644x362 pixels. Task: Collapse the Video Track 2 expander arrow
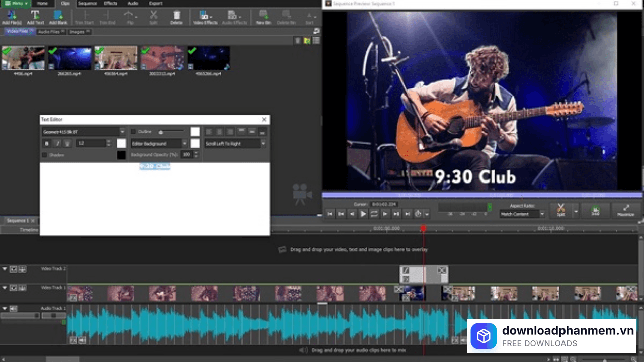(5, 269)
